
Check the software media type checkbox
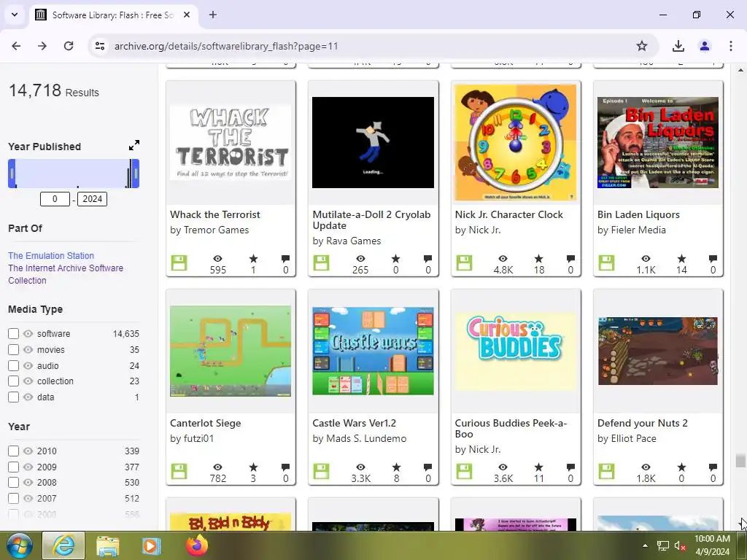[x=13, y=334]
